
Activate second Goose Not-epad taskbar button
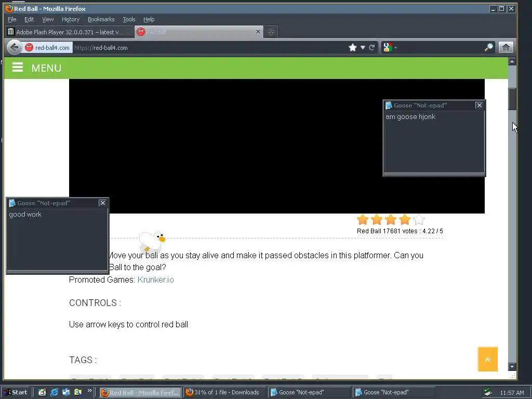(x=394, y=393)
